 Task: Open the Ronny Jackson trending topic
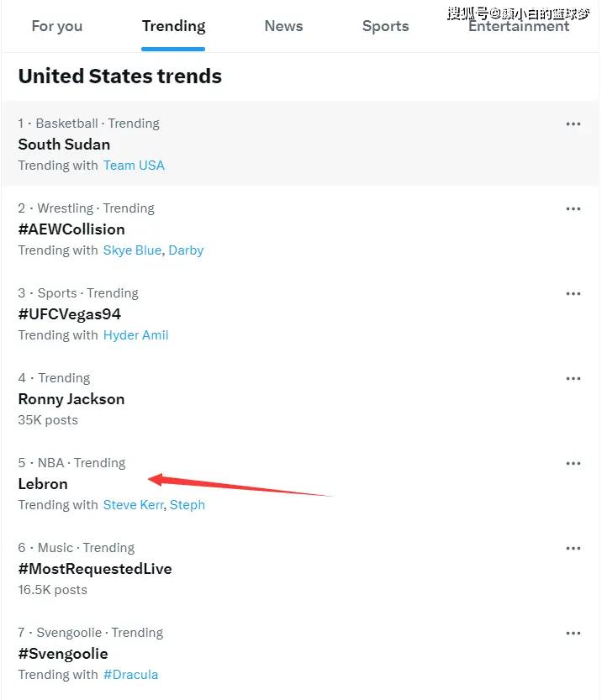click(71, 399)
